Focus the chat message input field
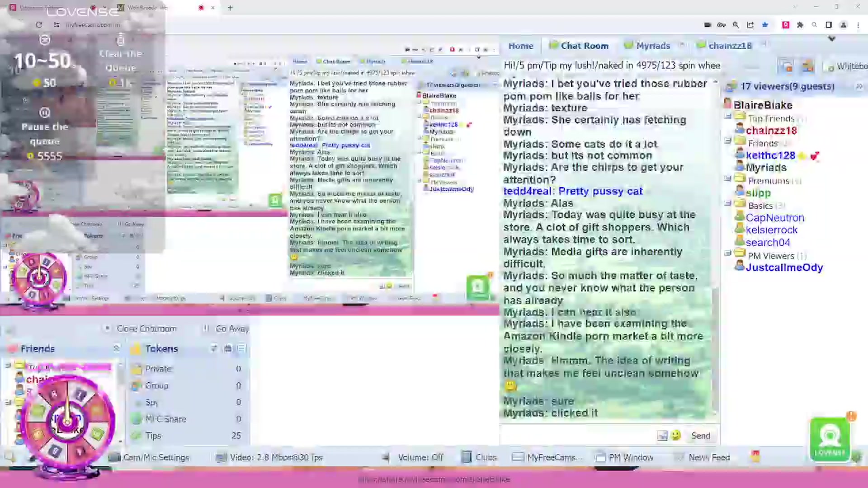The width and height of the screenshot is (868, 488). click(578, 436)
